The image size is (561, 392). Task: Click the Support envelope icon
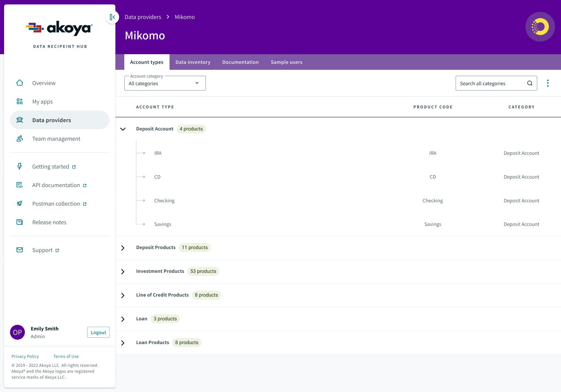pos(20,250)
